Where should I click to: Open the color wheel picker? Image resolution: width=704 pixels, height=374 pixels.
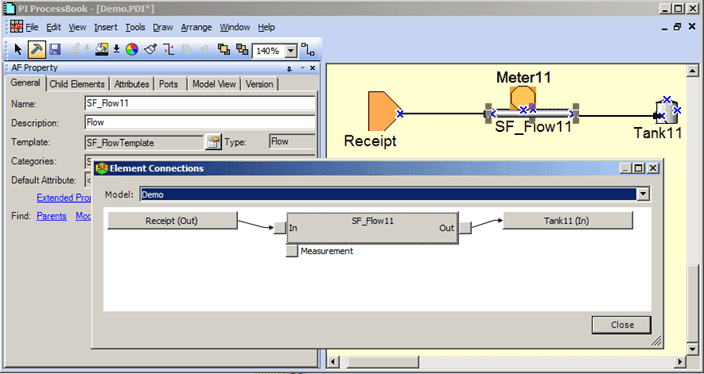tap(132, 50)
